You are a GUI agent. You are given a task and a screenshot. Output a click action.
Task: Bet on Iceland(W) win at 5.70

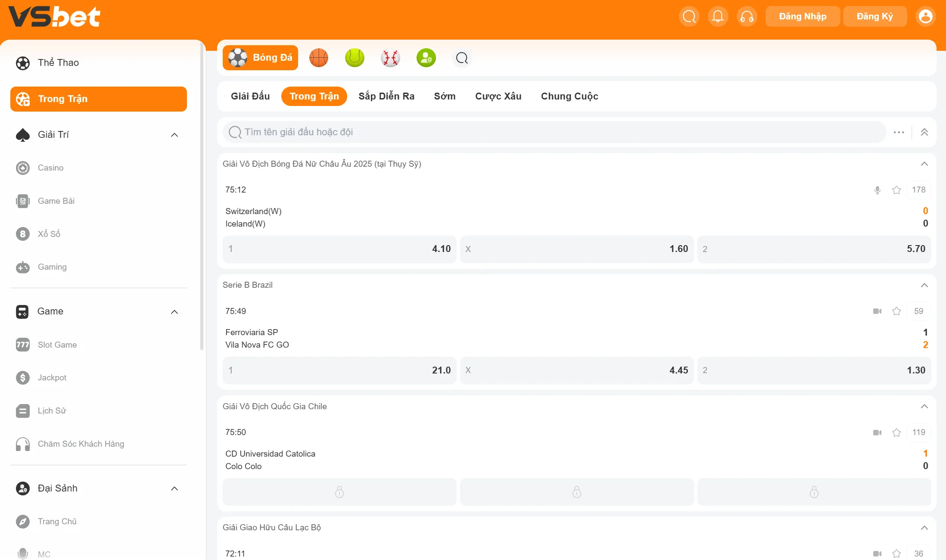(814, 249)
